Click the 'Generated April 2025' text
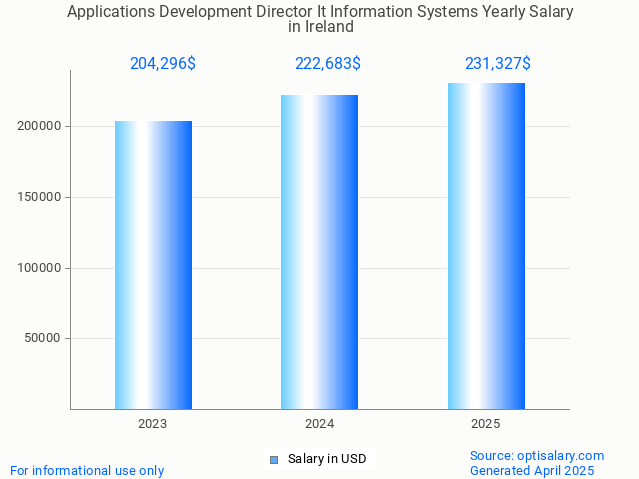The width and height of the screenshot is (639, 479). click(532, 470)
